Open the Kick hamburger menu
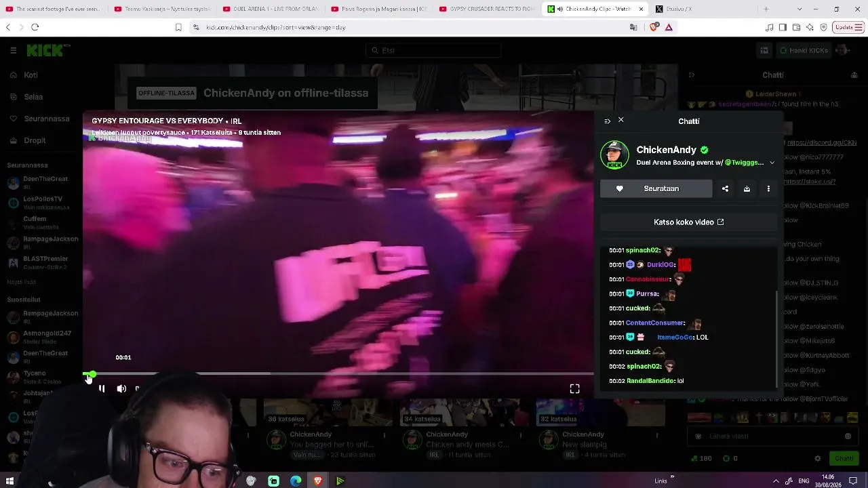This screenshot has height=488, width=868. [x=13, y=50]
